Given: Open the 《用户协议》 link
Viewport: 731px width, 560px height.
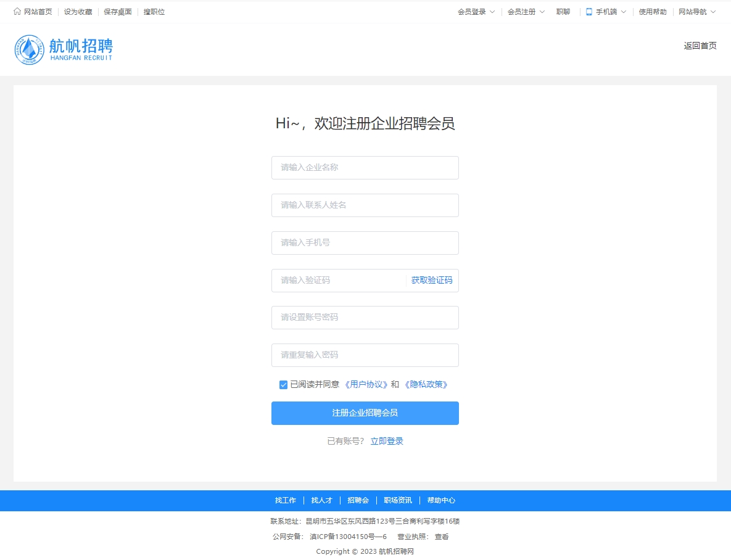Looking at the screenshot, I should pos(366,385).
